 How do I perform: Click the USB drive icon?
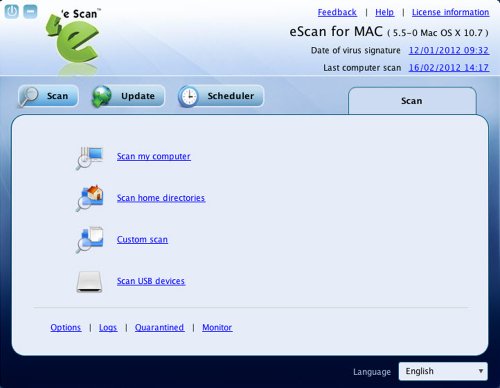(89, 282)
